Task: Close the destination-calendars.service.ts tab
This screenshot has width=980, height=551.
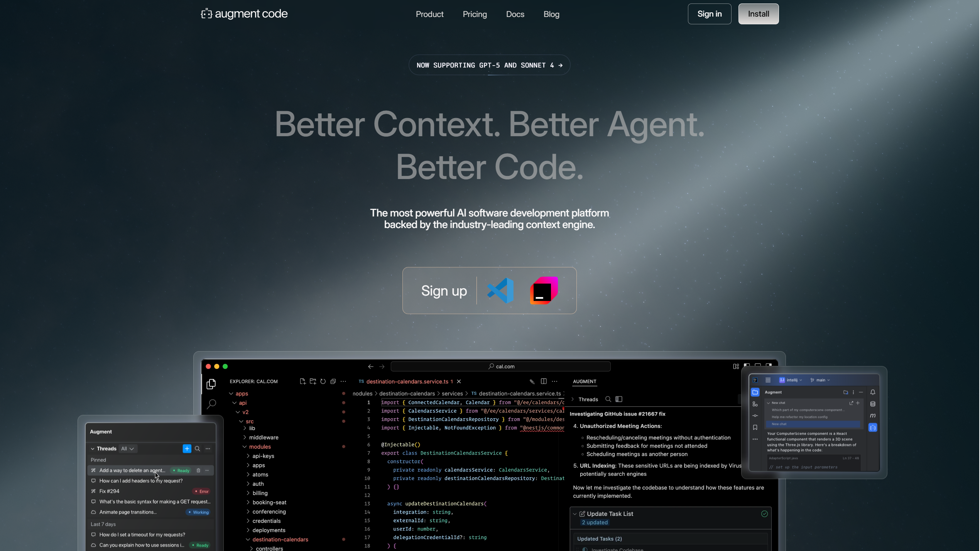Action: click(459, 381)
